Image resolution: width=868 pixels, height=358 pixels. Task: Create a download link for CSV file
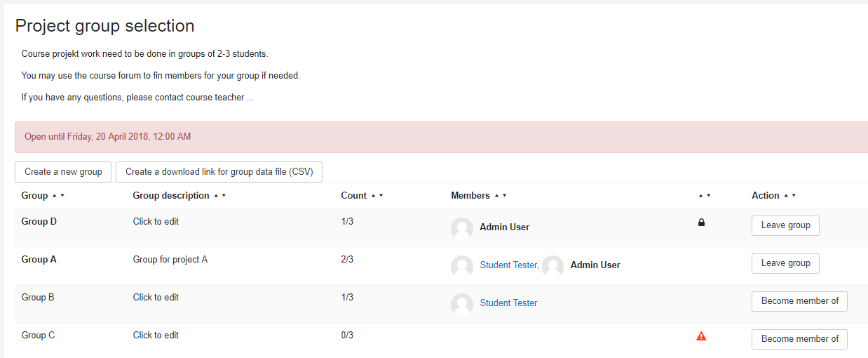[x=219, y=172]
